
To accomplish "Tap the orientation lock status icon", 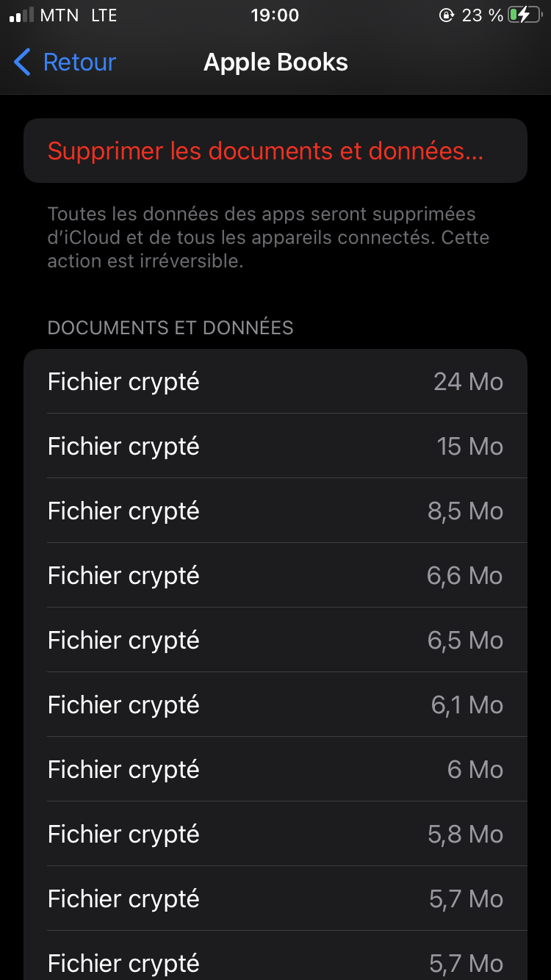I will coord(446,15).
